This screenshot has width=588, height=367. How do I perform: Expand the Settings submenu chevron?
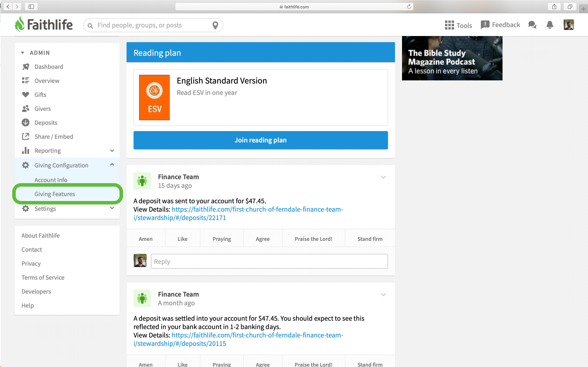click(112, 208)
